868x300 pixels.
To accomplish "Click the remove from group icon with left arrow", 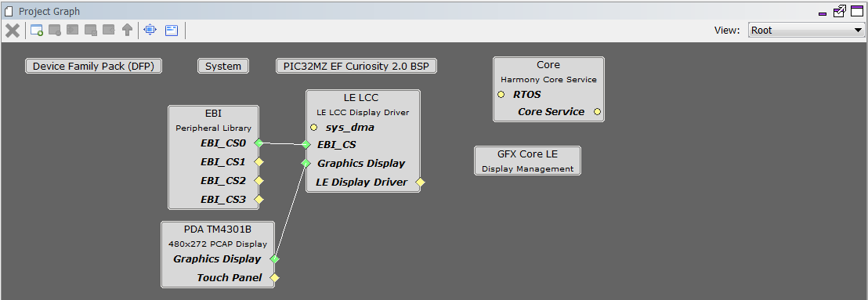I will click(108, 30).
